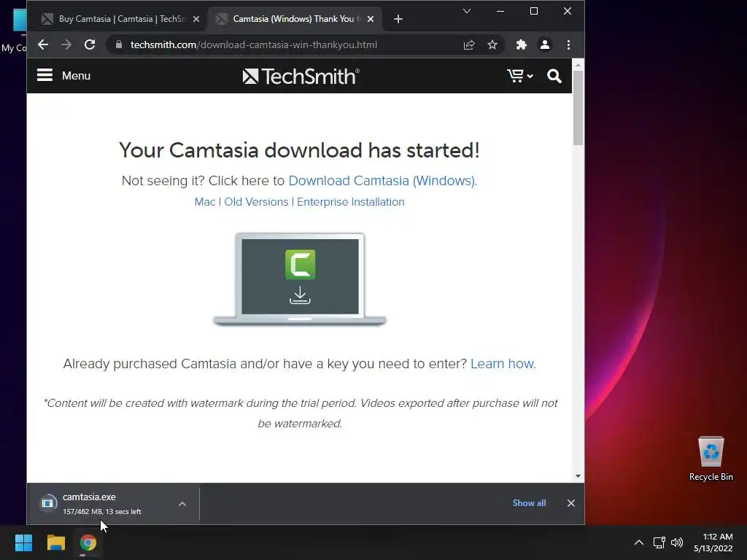View site info via padlock icon
Screen dimensions: 747x560
(x=119, y=44)
